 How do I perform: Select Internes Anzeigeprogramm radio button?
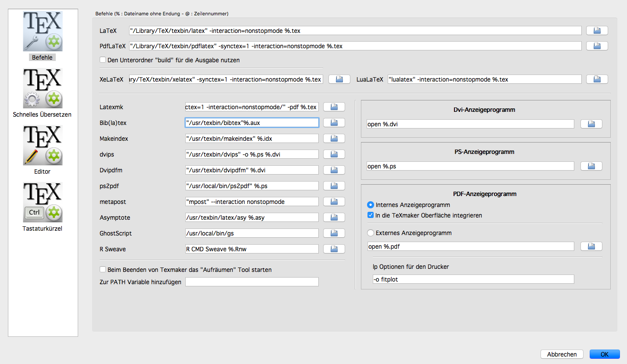click(x=371, y=205)
